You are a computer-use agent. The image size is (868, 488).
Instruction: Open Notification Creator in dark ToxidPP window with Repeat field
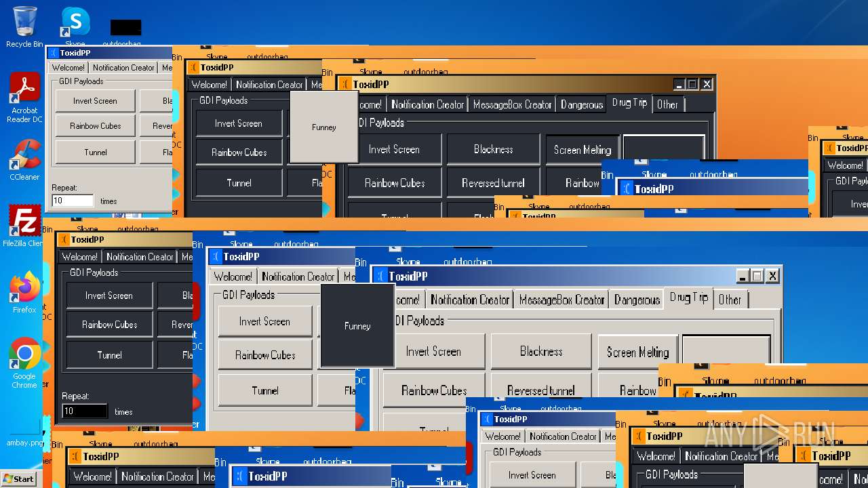[140, 257]
